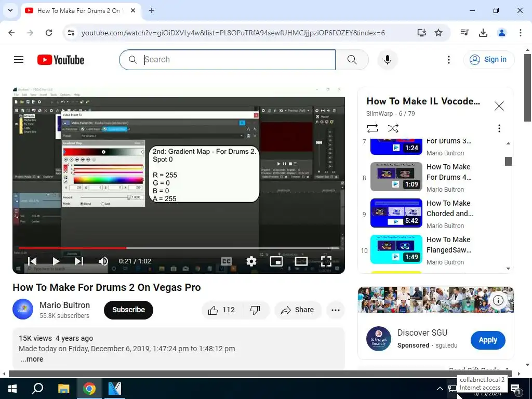
Task: Seek on the red video progress bar
Action: tap(73, 248)
